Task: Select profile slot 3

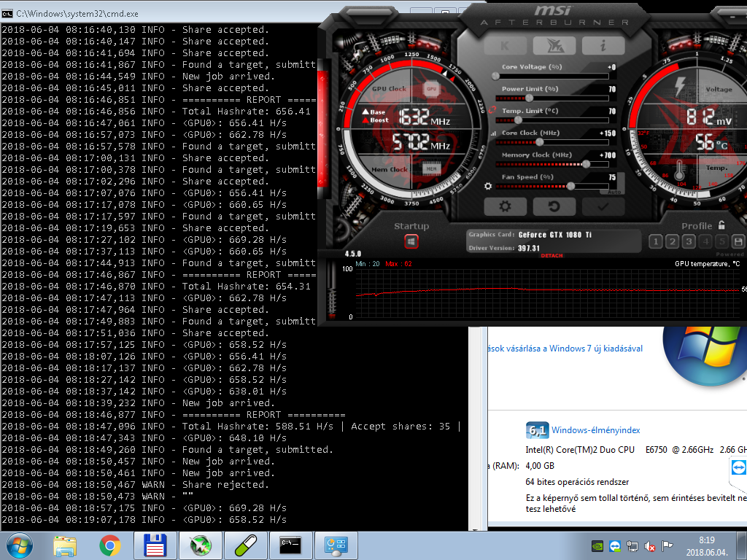Action: coord(689,241)
